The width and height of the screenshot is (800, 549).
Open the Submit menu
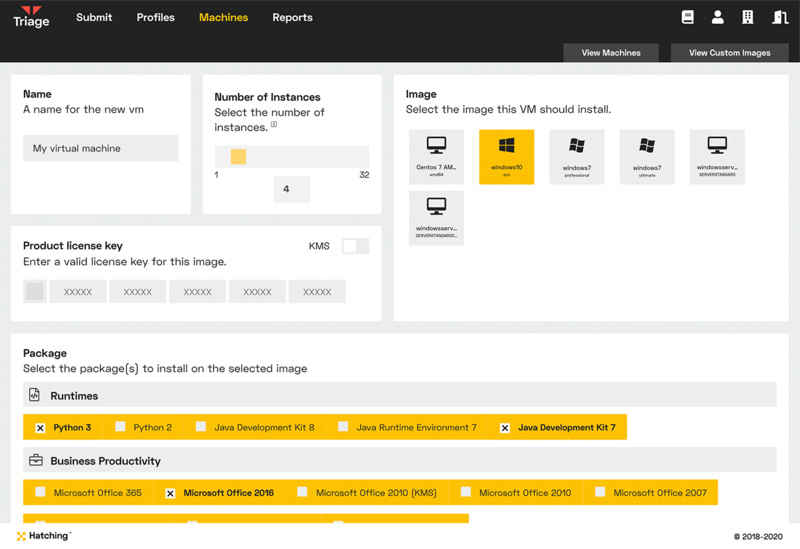pyautogui.click(x=94, y=17)
